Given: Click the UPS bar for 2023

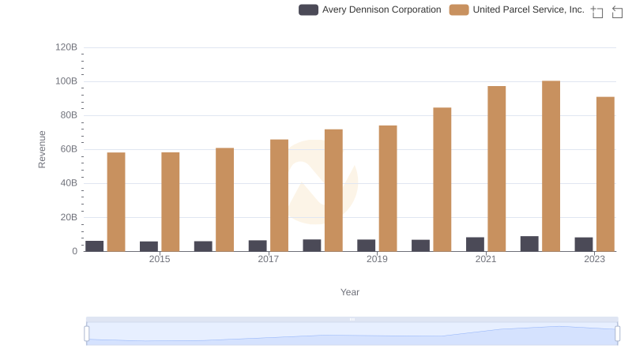Looking at the screenshot, I should [x=605, y=174].
